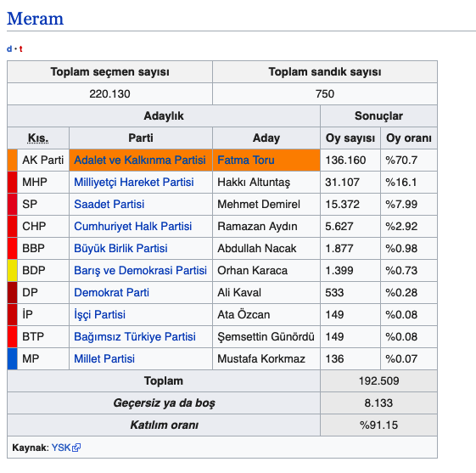Select candidate name Ramazan Aydın
Viewport: 476px width, 473px height.
click(x=257, y=227)
